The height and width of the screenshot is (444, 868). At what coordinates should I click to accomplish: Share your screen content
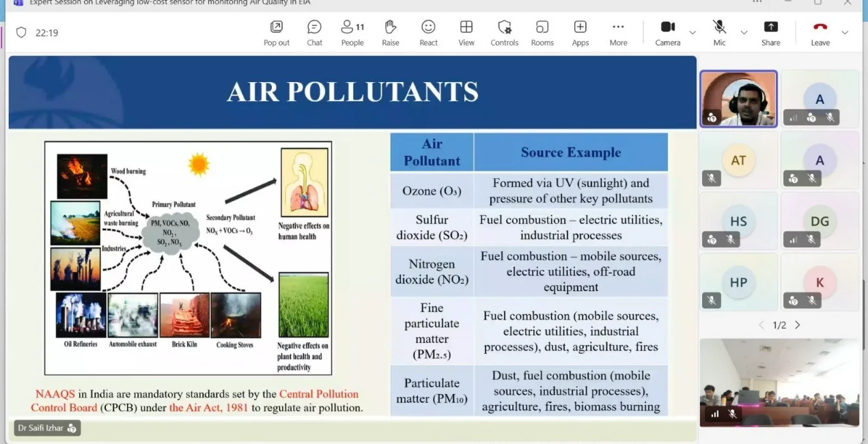[771, 33]
